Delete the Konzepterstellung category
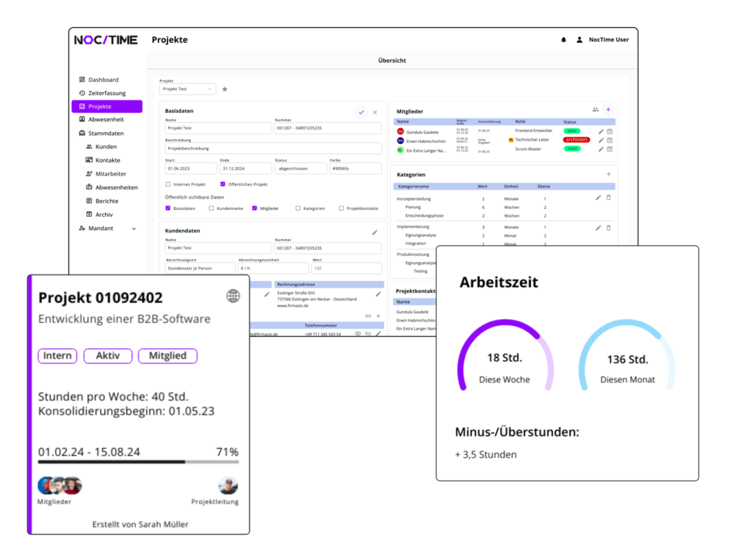 [609, 198]
